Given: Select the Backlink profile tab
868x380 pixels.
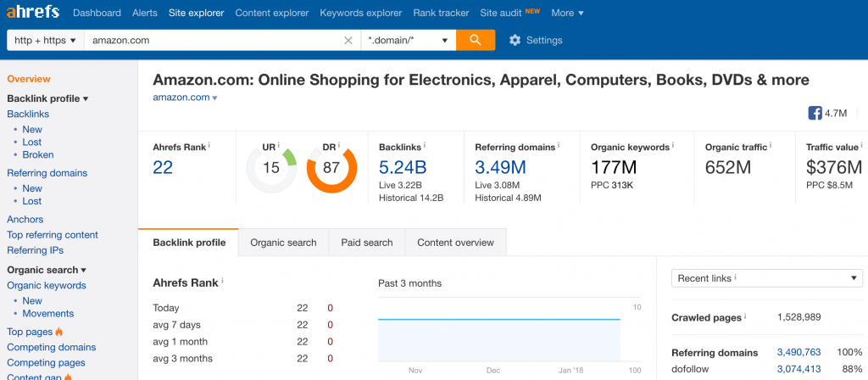Looking at the screenshot, I should (189, 243).
